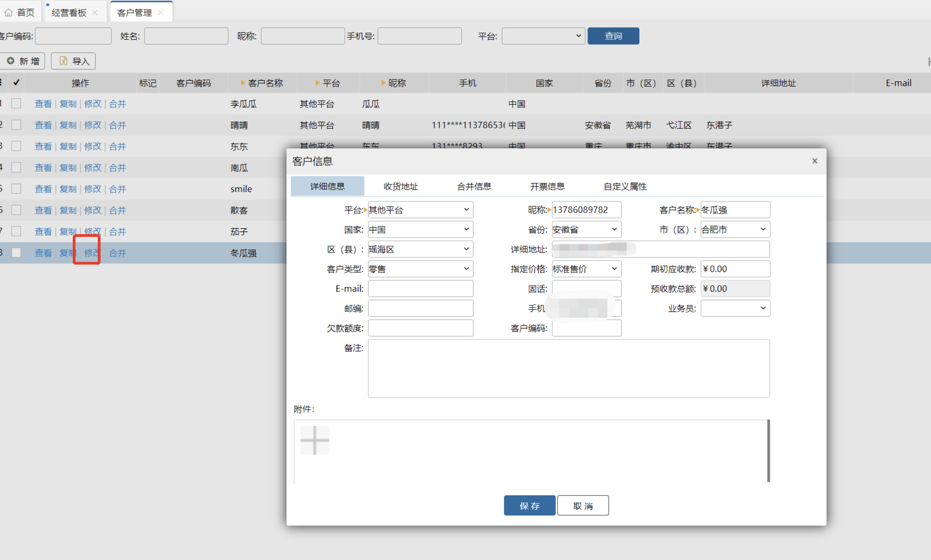931x560 pixels.
Task: Click the 邮编 input field
Action: click(x=420, y=308)
